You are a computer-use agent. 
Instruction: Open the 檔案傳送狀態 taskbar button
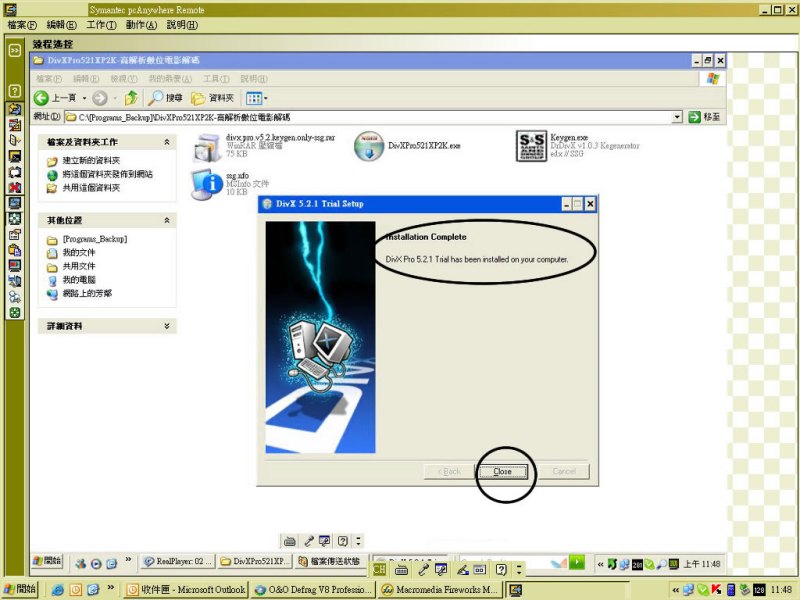tap(332, 561)
